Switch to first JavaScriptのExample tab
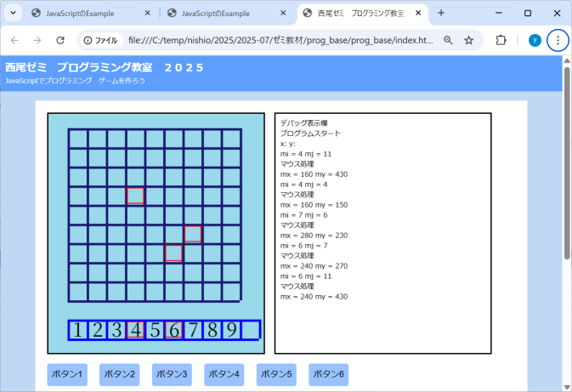Screen dimensions: 572x392 point(91,14)
